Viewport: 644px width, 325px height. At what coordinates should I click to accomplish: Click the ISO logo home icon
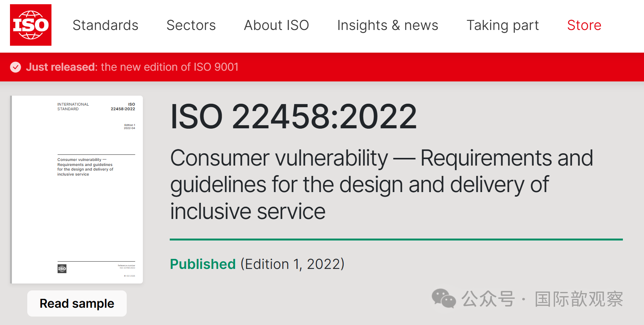[x=31, y=25]
